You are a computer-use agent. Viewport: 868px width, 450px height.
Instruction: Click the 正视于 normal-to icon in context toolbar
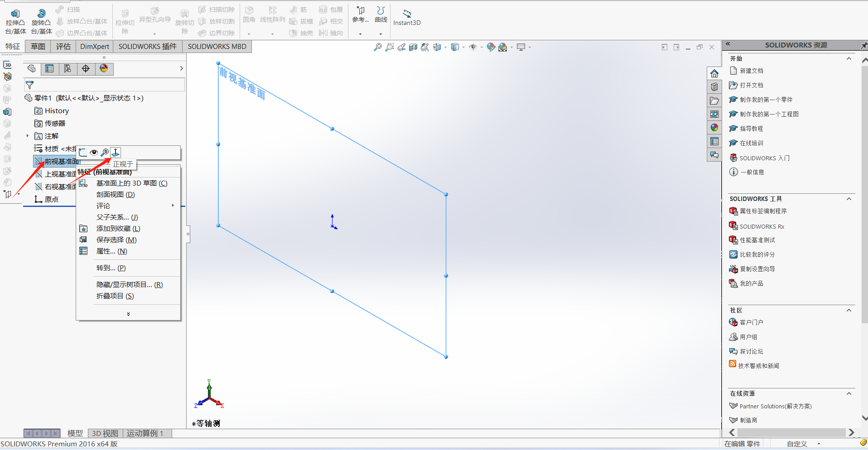tap(116, 153)
